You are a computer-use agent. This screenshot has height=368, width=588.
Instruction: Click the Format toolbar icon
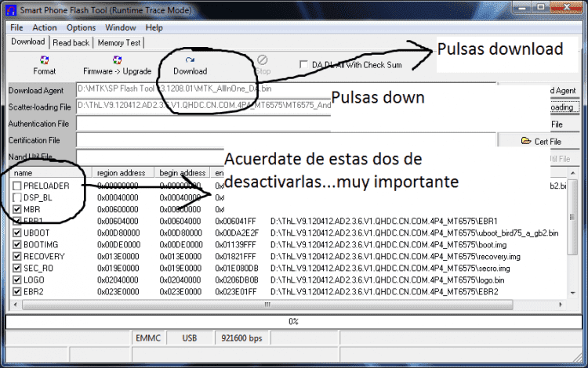point(44,60)
